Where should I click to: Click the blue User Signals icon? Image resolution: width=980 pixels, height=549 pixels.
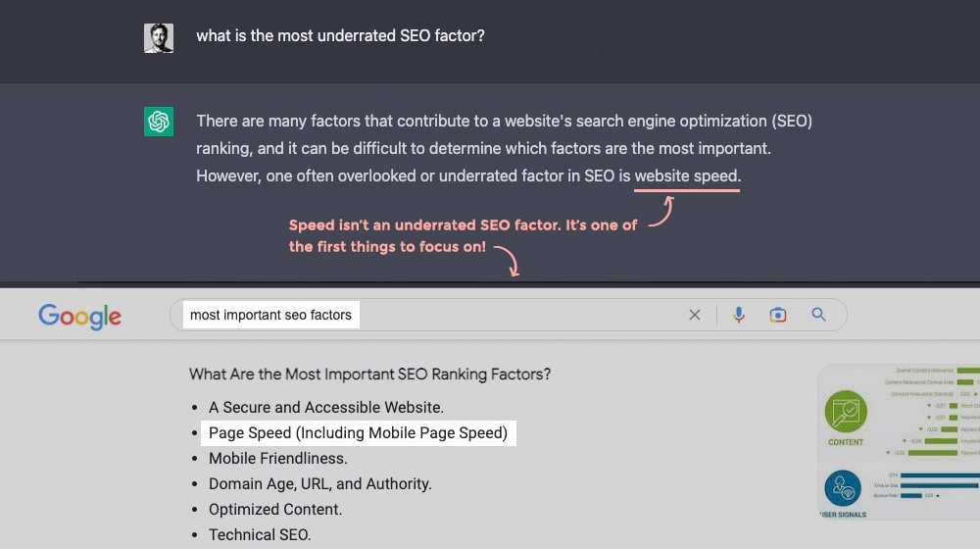point(843,488)
